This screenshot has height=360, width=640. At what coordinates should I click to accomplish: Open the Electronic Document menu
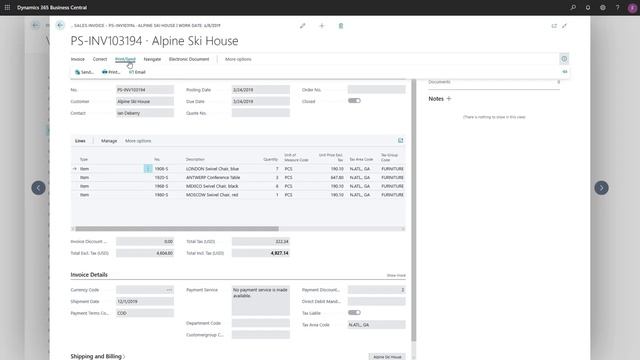[x=189, y=59]
